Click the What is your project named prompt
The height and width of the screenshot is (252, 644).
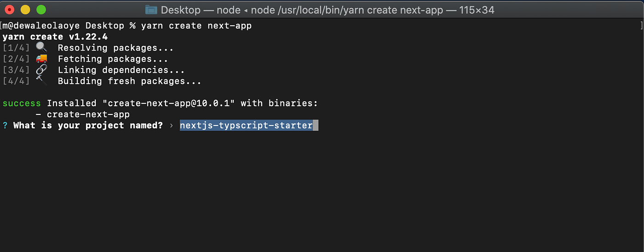tap(88, 126)
